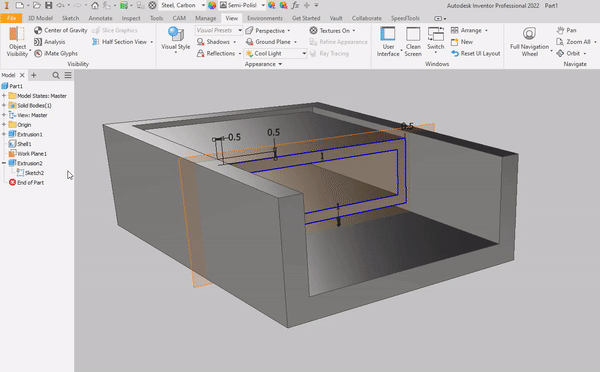Open a file with the folder icon
The width and height of the screenshot is (600, 372).
[36, 5]
